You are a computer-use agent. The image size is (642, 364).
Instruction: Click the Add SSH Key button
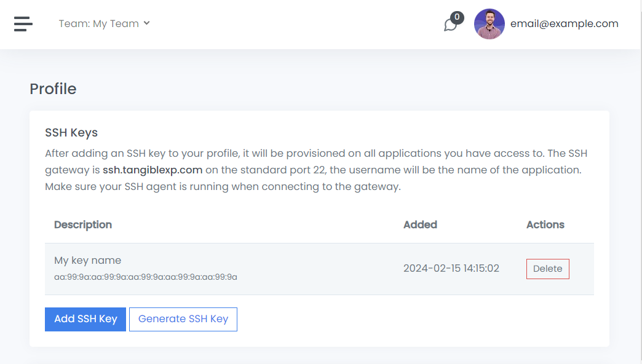point(85,319)
